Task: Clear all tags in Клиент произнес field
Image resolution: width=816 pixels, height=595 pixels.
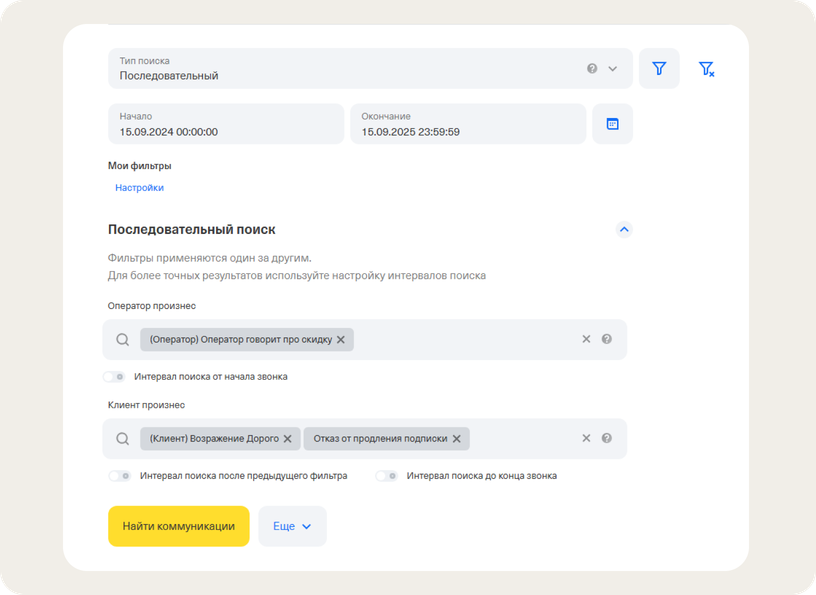Action: click(x=587, y=439)
